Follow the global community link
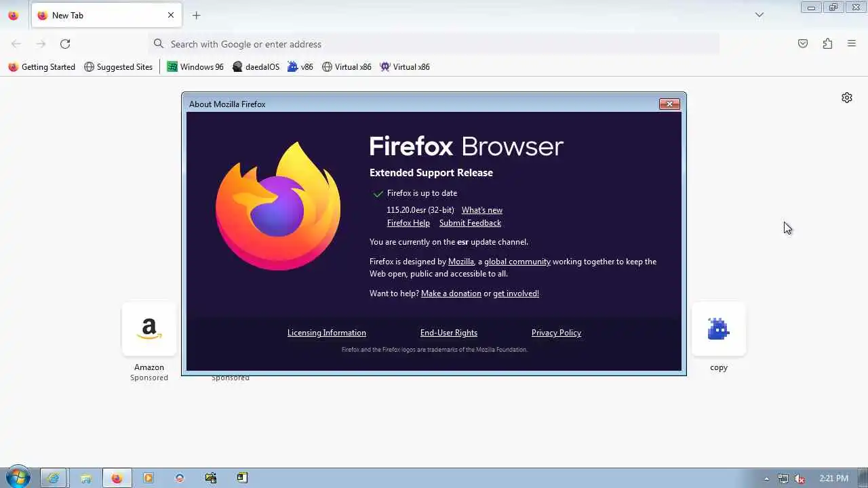The image size is (868, 488). click(517, 262)
